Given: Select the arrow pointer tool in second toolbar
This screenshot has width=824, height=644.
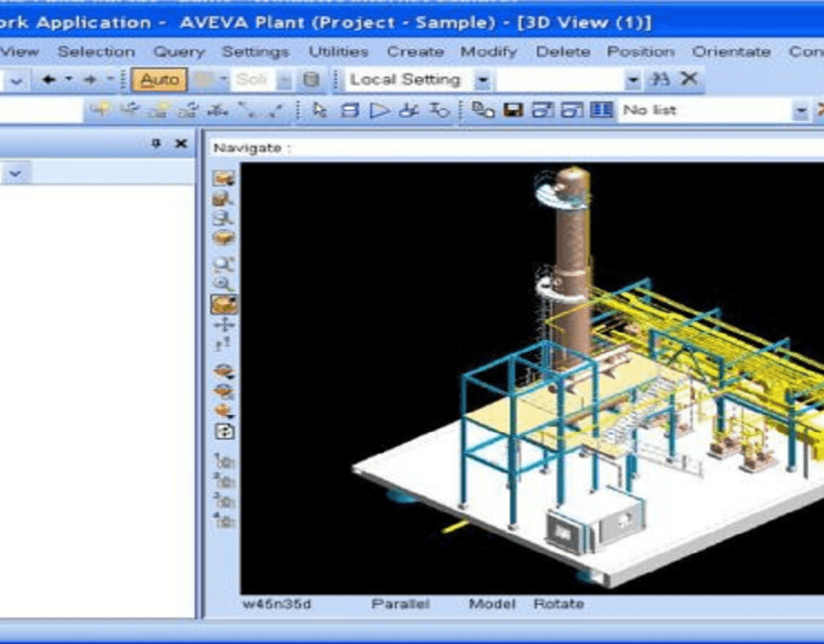Looking at the screenshot, I should (319, 110).
